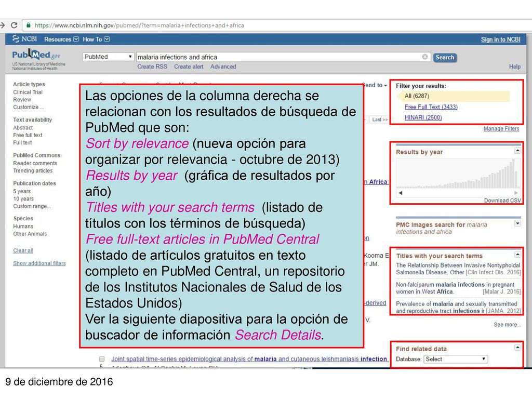The width and height of the screenshot is (532, 399).
Task: Click the browser address bar URL
Action: click(139, 25)
